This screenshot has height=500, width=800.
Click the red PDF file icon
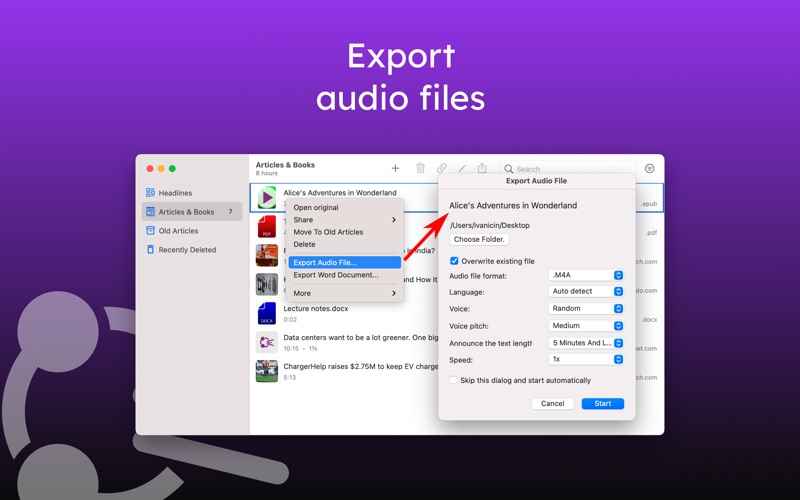(267, 227)
